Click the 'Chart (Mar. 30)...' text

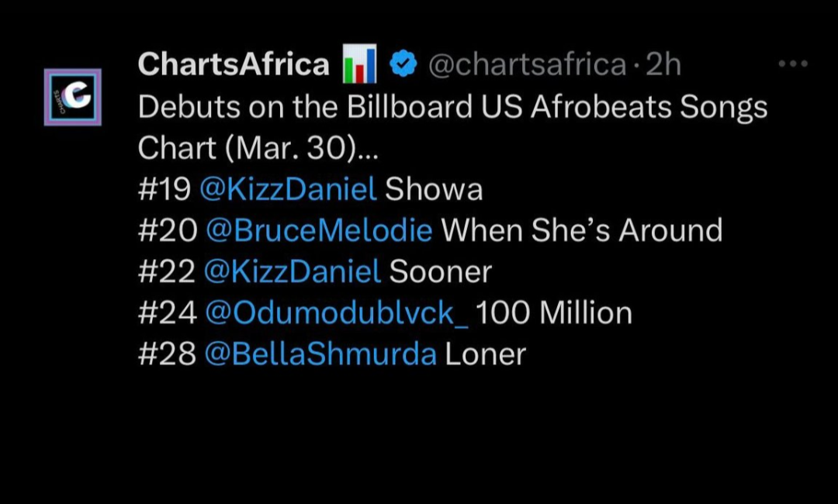point(258,148)
